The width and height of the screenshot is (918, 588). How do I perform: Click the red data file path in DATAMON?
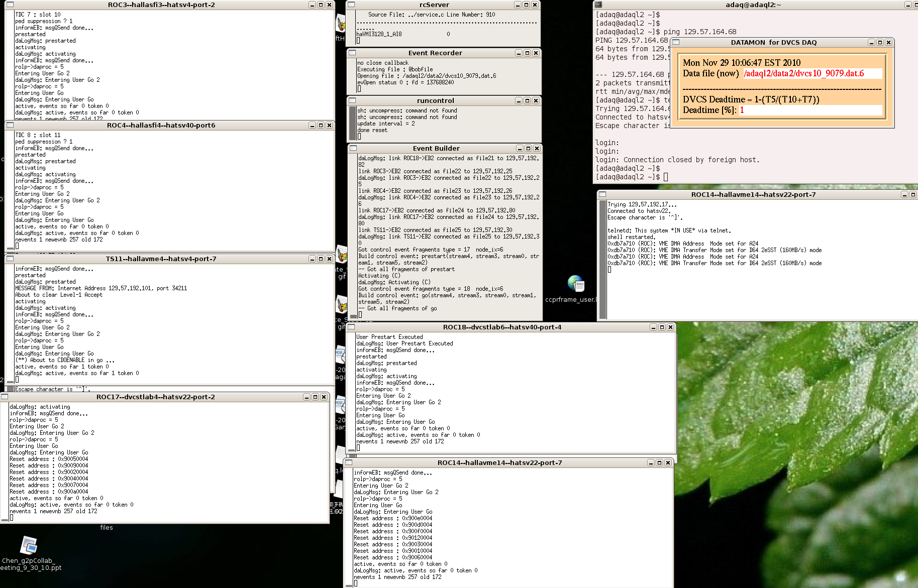804,73
